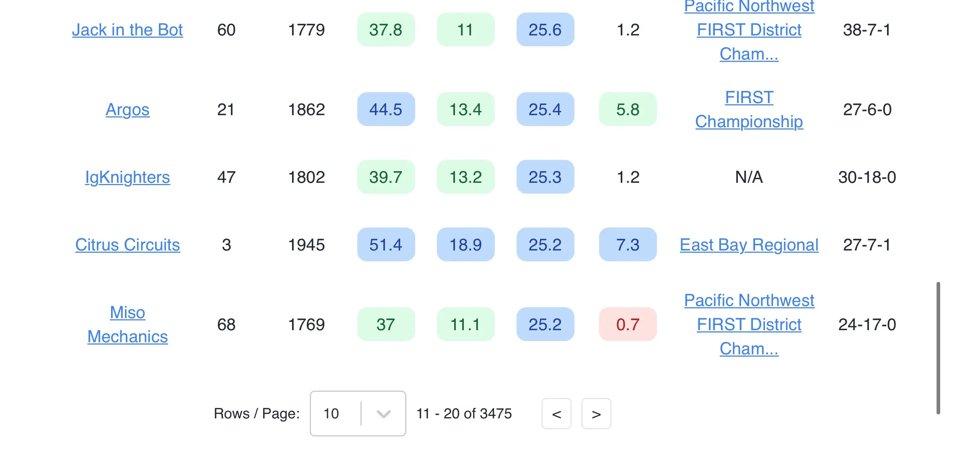Click the blue 44.5 badge for Argos

385,110
